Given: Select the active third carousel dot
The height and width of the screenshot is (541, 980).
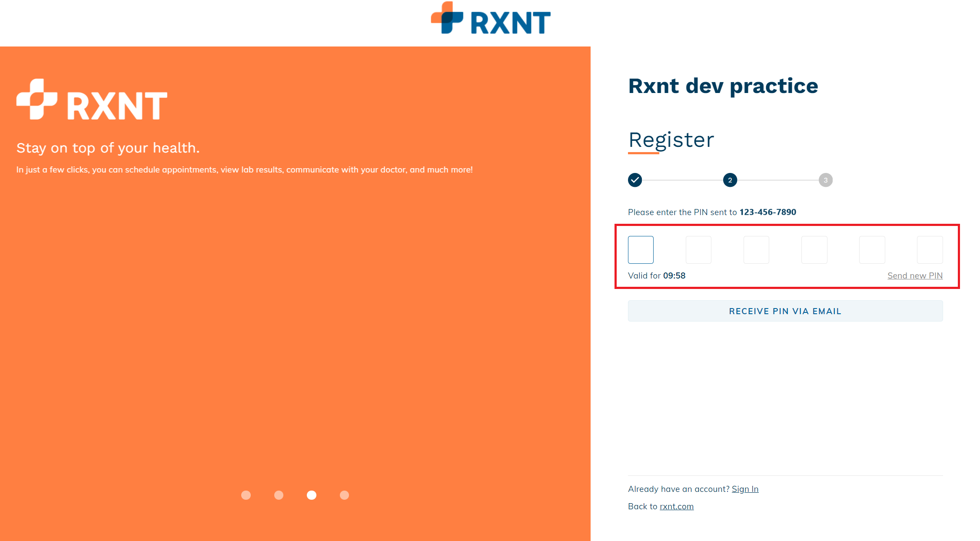Looking at the screenshot, I should pos(312,495).
